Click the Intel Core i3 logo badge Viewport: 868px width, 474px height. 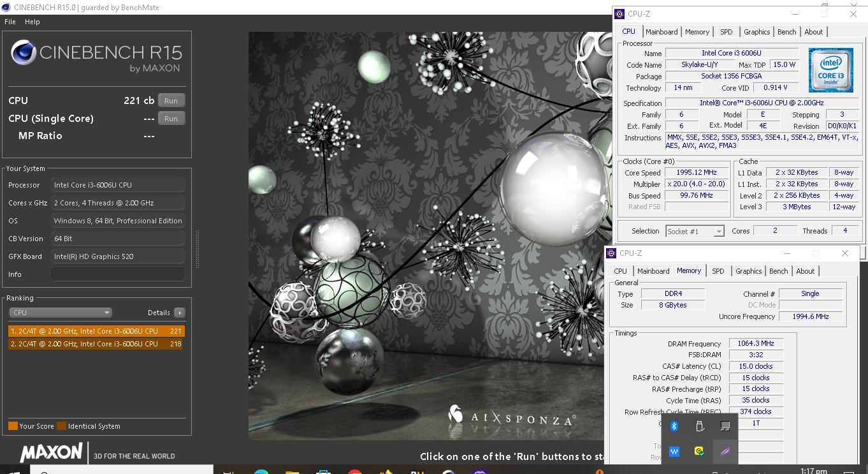point(830,70)
